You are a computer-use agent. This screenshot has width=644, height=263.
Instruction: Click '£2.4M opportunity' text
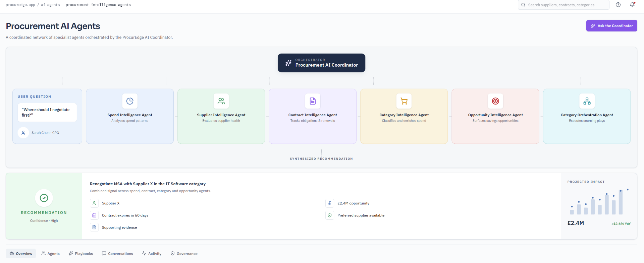coord(353,203)
